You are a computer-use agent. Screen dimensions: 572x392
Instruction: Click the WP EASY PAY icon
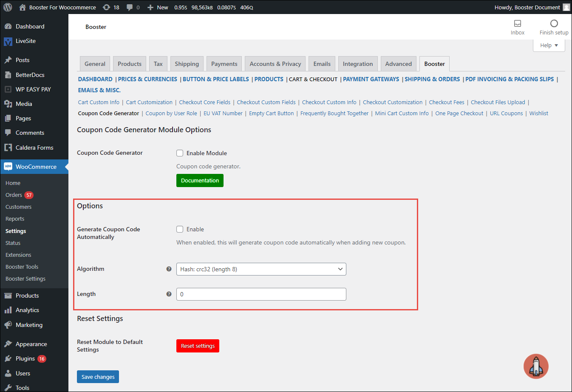pos(8,89)
